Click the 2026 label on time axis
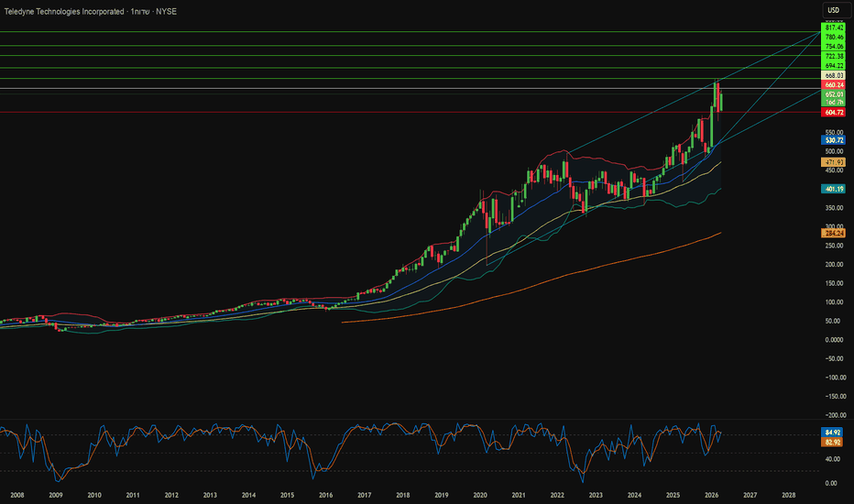 click(711, 494)
